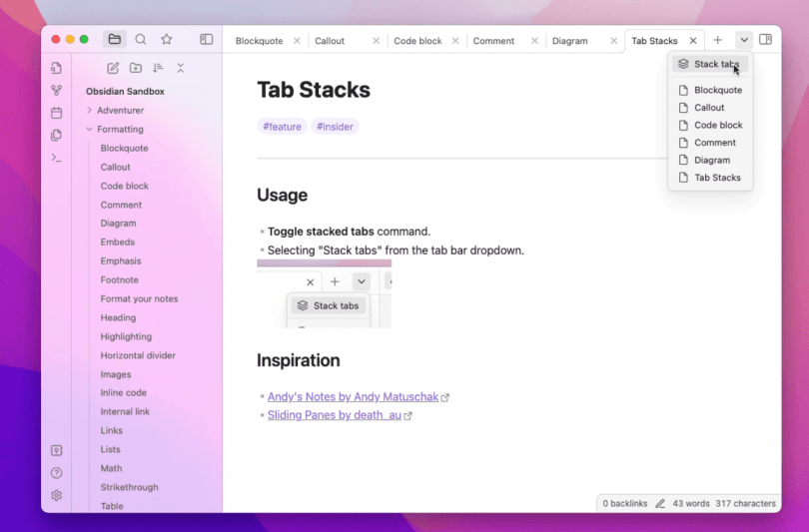Click the #insider tag
Screen dimensions: 809x532
pos(335,127)
